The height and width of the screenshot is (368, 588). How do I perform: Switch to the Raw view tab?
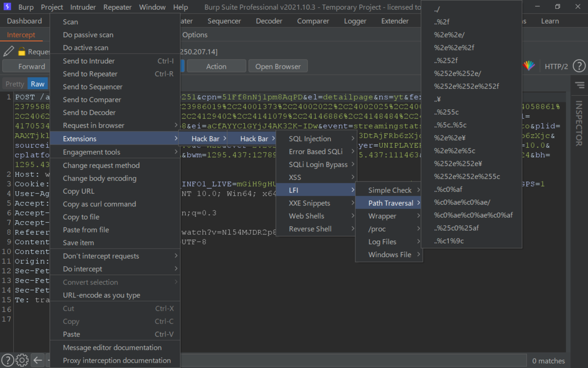[38, 84]
